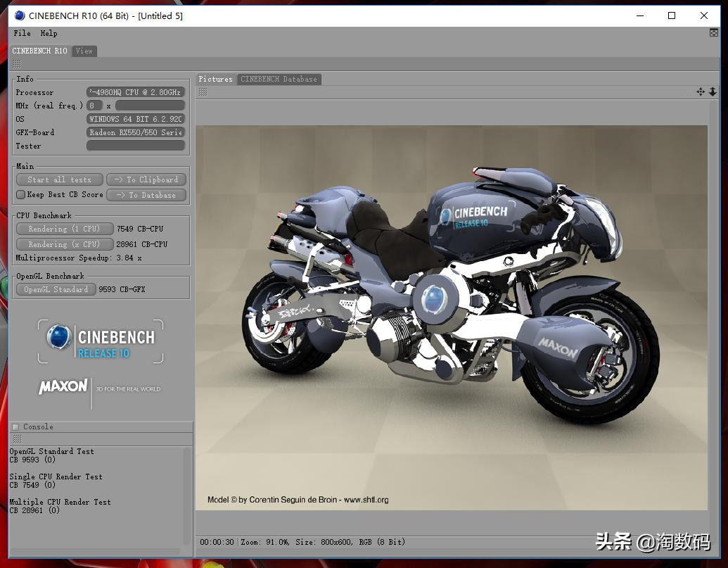Click the 28961 CB-CPU score
Screen dimensions: 728x568
[x=141, y=244]
